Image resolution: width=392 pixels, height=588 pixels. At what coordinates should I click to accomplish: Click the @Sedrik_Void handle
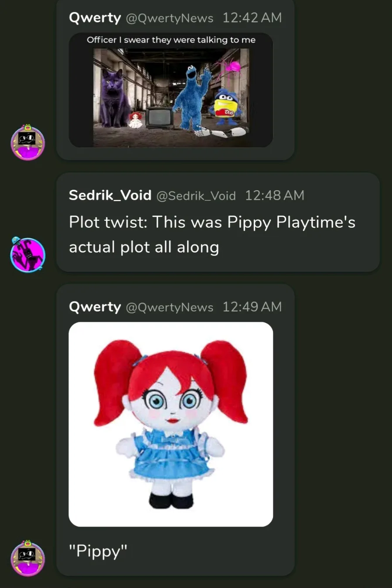[x=196, y=196]
